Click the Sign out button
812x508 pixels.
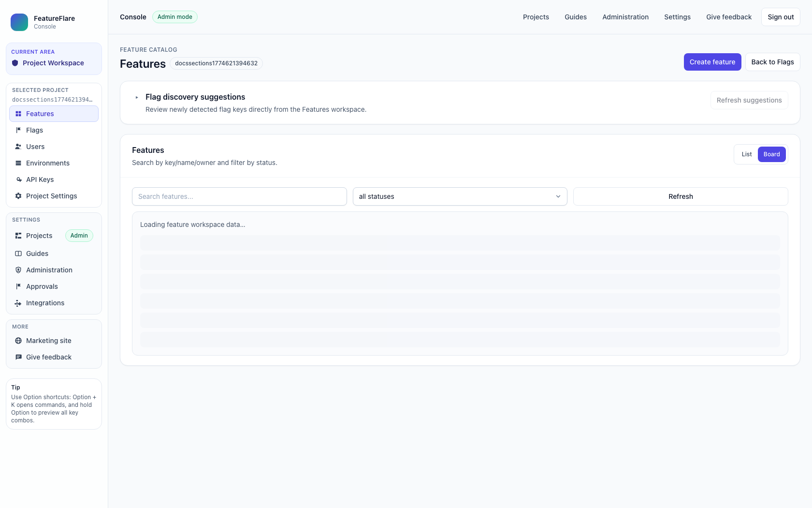click(x=781, y=17)
